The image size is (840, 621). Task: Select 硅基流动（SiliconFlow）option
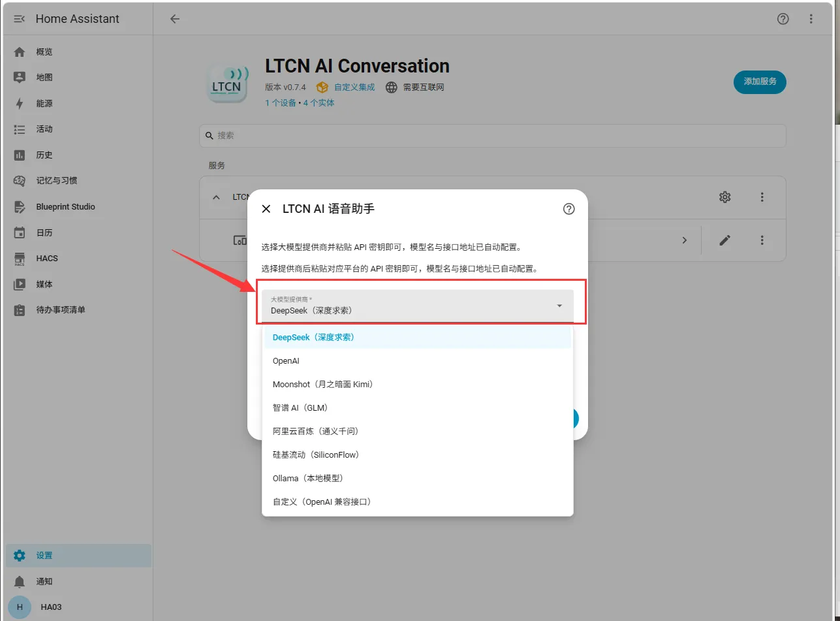[x=416, y=454]
